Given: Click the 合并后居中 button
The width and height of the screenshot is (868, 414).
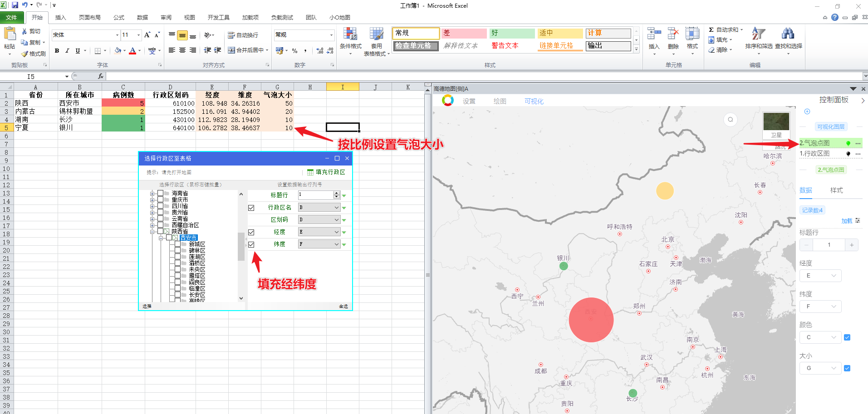Looking at the screenshot, I should point(248,50).
